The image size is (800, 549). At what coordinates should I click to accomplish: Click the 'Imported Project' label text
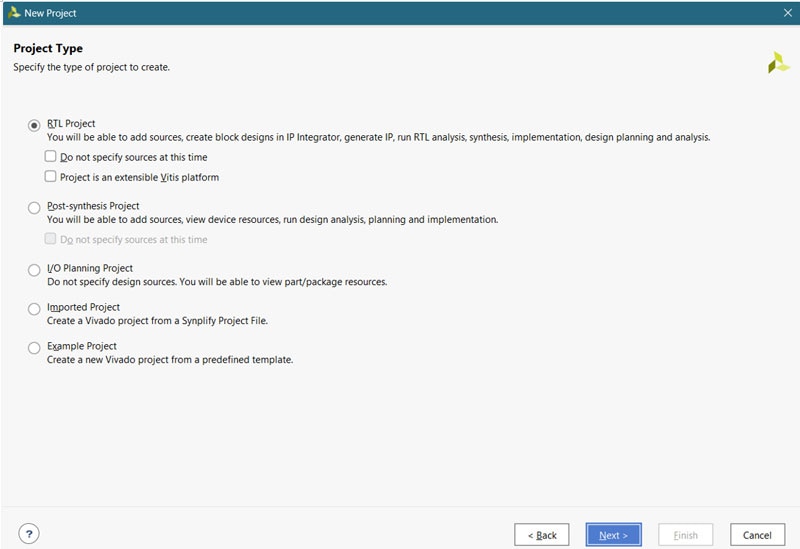tap(83, 307)
